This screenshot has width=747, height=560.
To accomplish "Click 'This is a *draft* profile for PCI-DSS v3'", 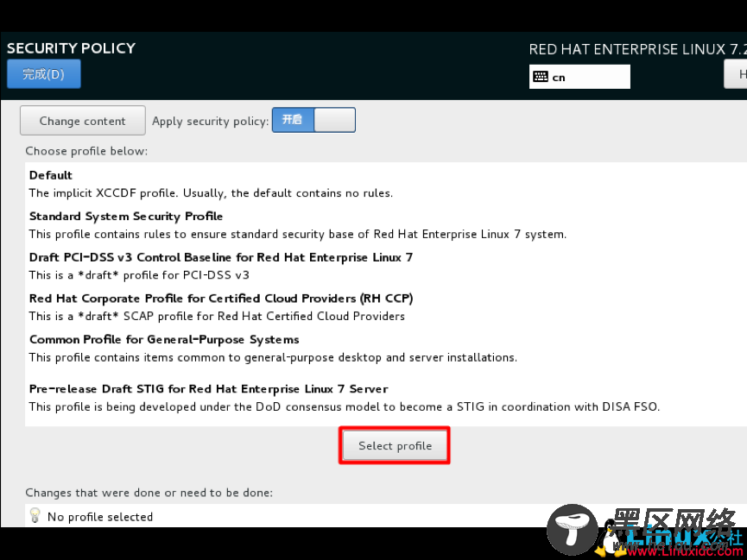I will pyautogui.click(x=139, y=275).
